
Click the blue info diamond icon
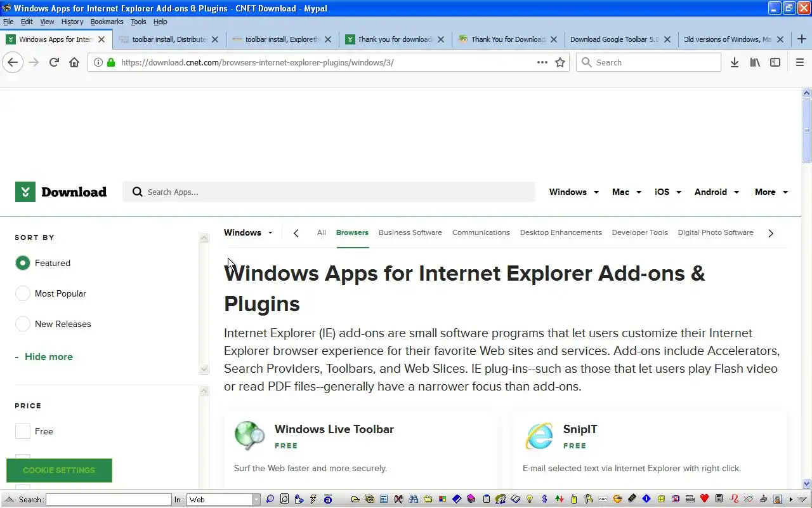pyautogui.click(x=646, y=499)
